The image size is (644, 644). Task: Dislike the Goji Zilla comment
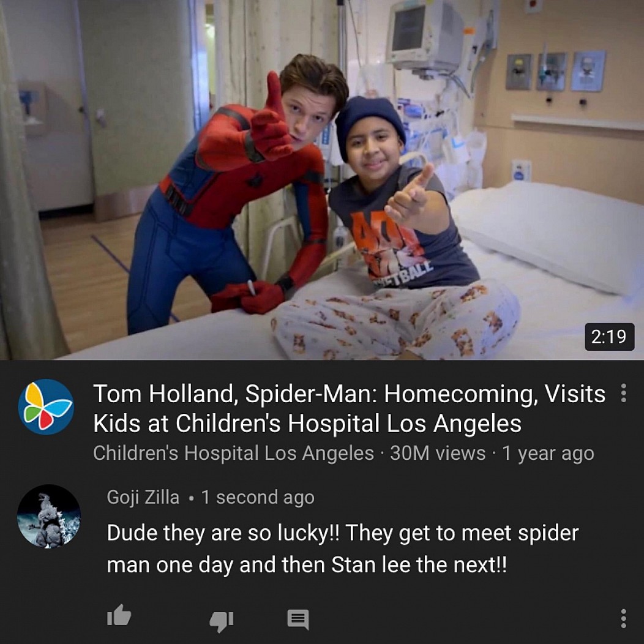[222, 621]
